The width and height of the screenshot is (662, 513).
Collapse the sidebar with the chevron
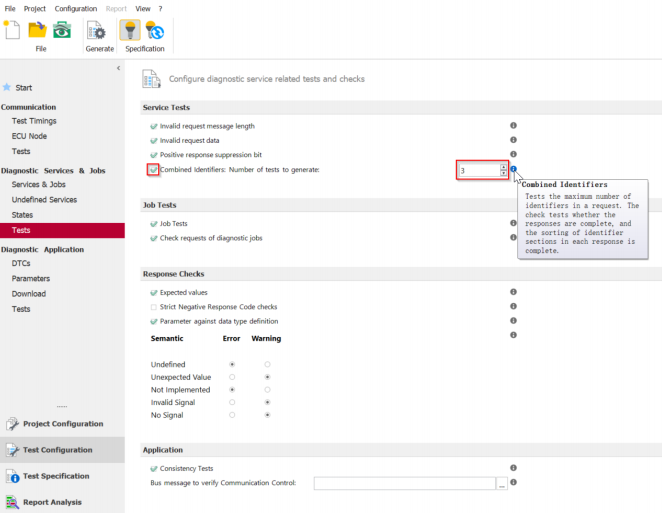pyautogui.click(x=118, y=68)
